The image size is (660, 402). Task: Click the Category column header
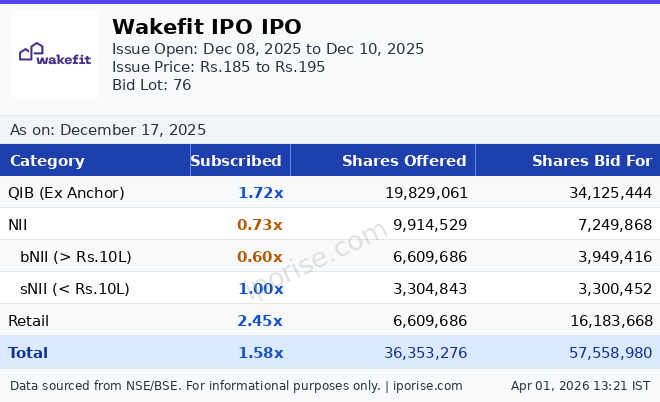47,161
